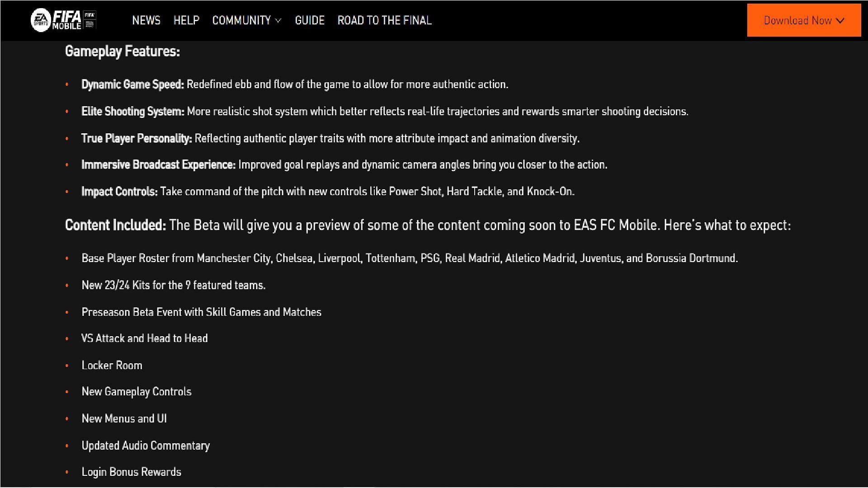
Task: Click the Immersive Broadcast Experience bullet icon
Action: tap(68, 165)
